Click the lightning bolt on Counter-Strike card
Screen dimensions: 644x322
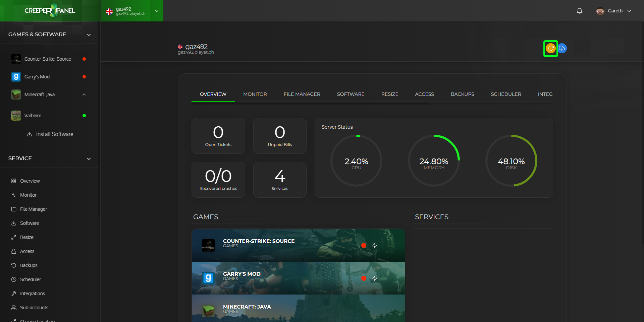(375, 246)
